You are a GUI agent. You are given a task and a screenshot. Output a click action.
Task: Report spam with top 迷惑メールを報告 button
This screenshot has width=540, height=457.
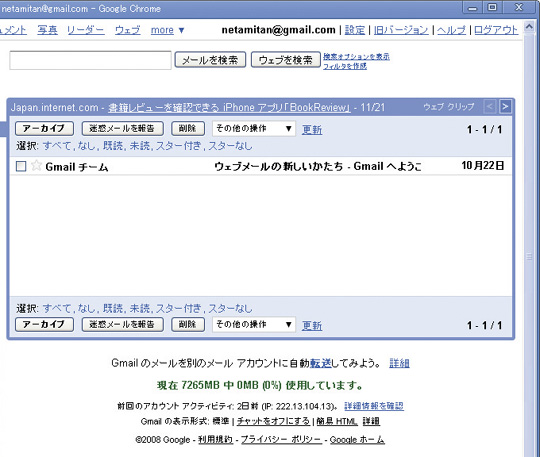(122, 128)
